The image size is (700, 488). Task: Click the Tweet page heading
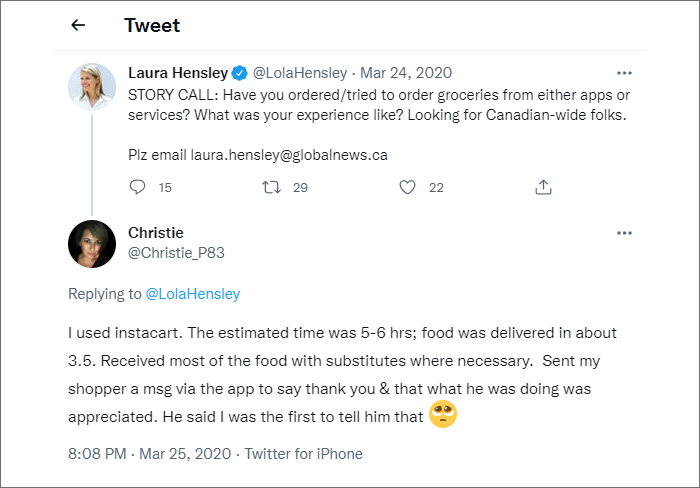coord(151,26)
